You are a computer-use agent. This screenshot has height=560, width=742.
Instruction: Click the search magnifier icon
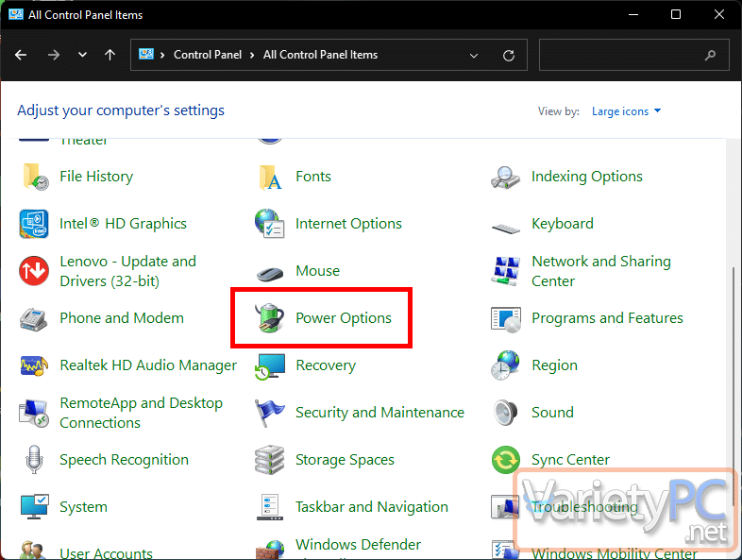pos(710,56)
